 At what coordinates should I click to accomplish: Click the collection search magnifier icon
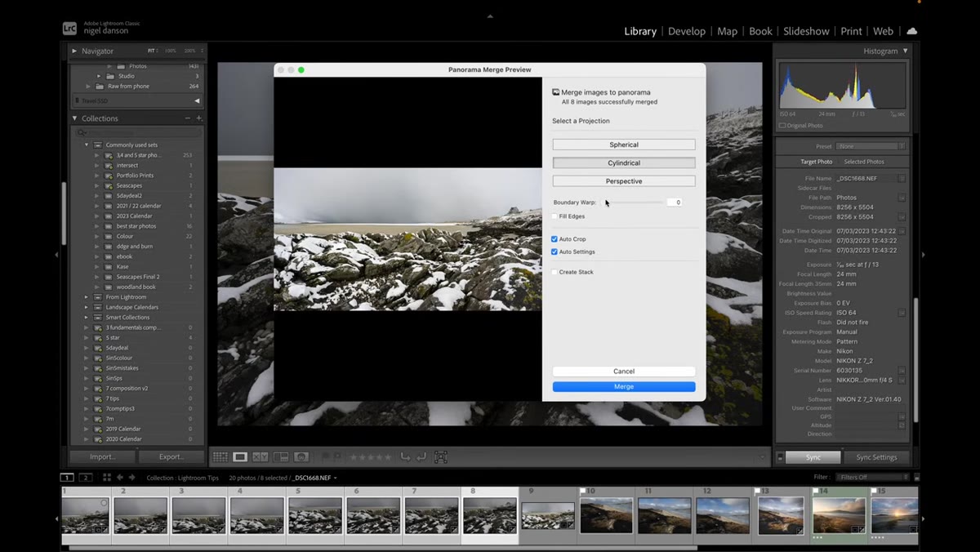tap(81, 132)
